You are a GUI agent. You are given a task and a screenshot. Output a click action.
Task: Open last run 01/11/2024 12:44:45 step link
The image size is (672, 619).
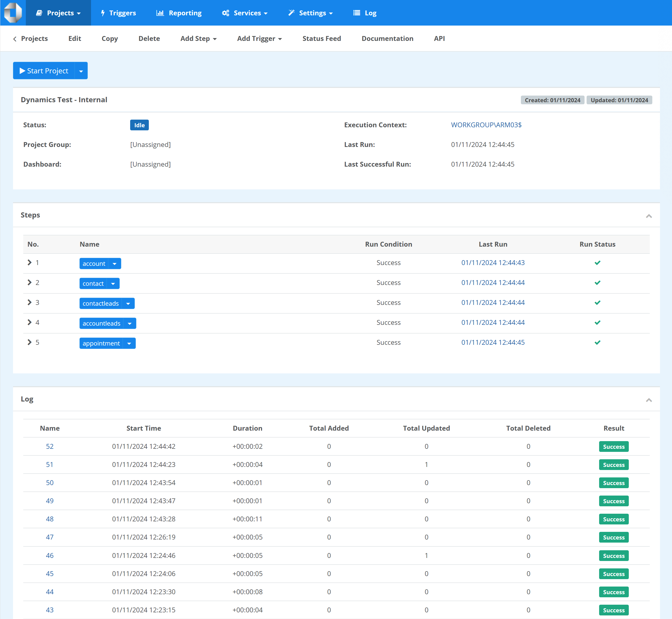493,342
